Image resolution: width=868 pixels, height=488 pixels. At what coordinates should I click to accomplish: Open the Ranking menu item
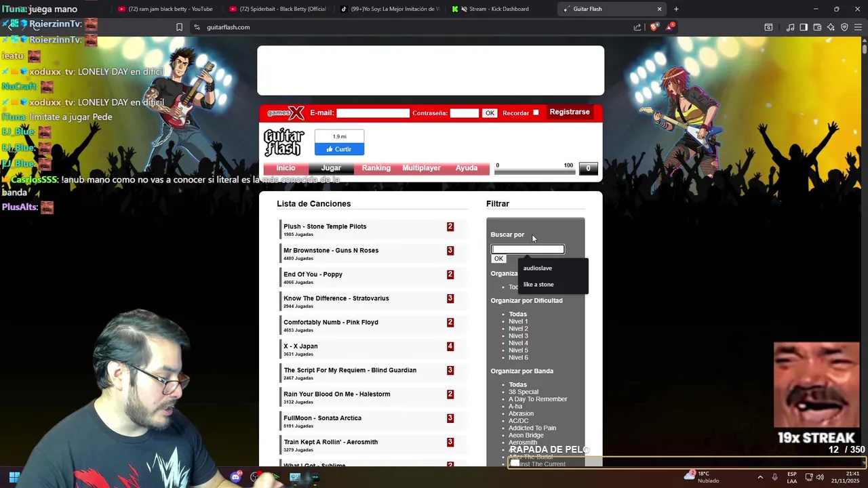376,168
